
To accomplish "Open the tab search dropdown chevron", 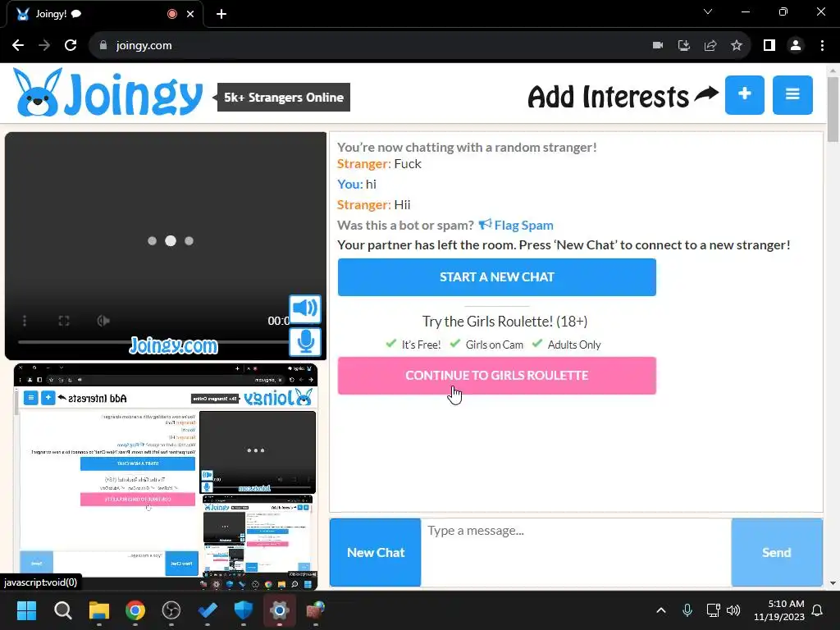I will 708,11.
